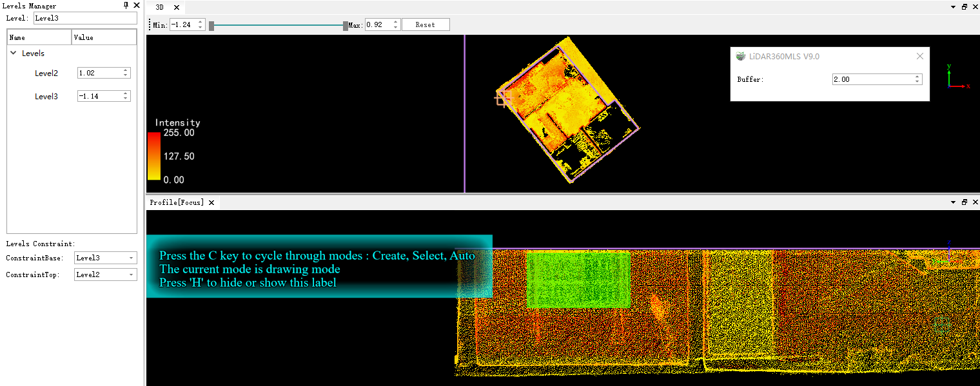
Task: Click the LiDAR360MLS logo in dialog
Action: pos(741,57)
